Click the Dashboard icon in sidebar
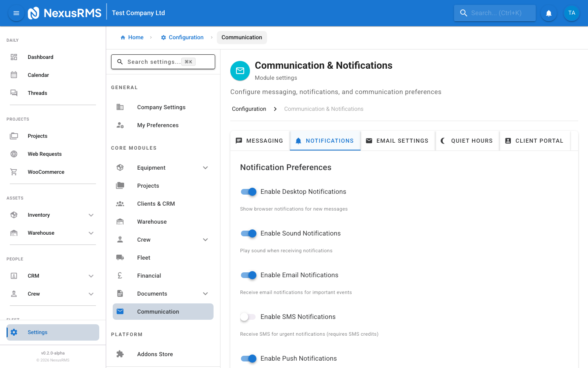The image size is (588, 368). [x=14, y=57]
